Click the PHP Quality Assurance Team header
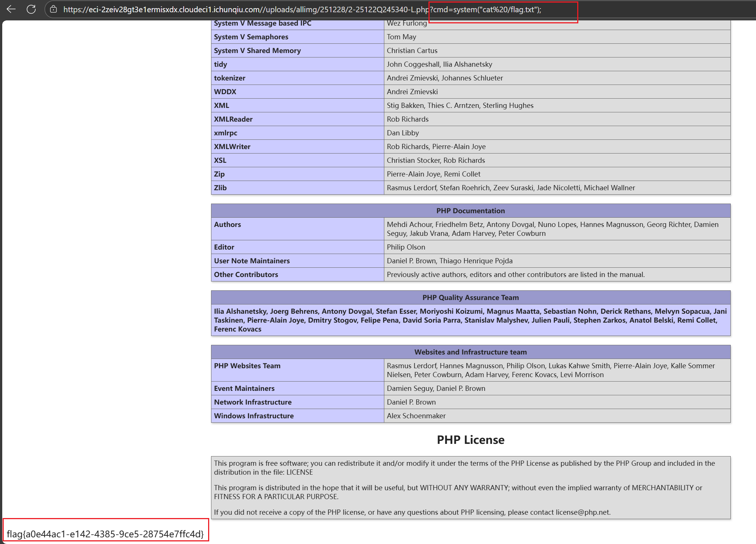 [470, 297]
